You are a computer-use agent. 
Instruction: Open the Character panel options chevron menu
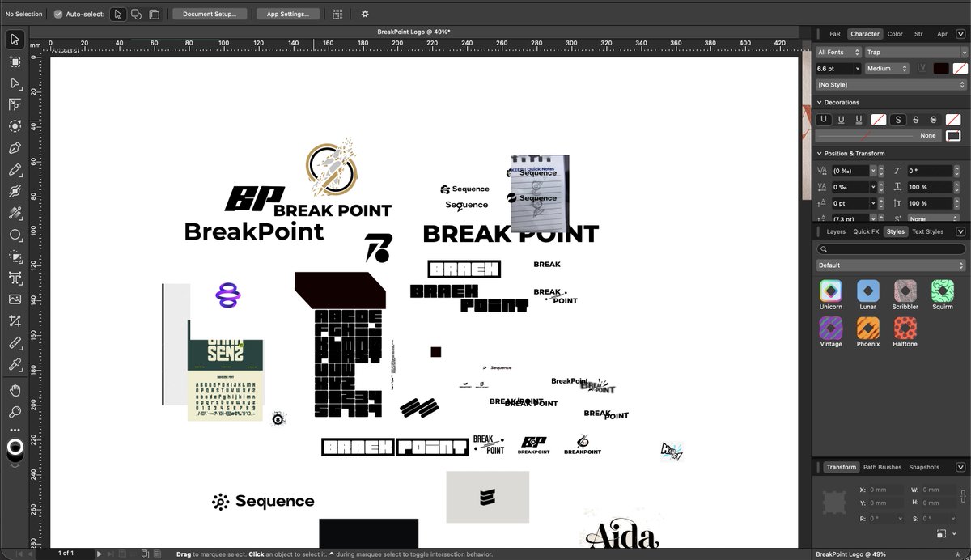[960, 34]
